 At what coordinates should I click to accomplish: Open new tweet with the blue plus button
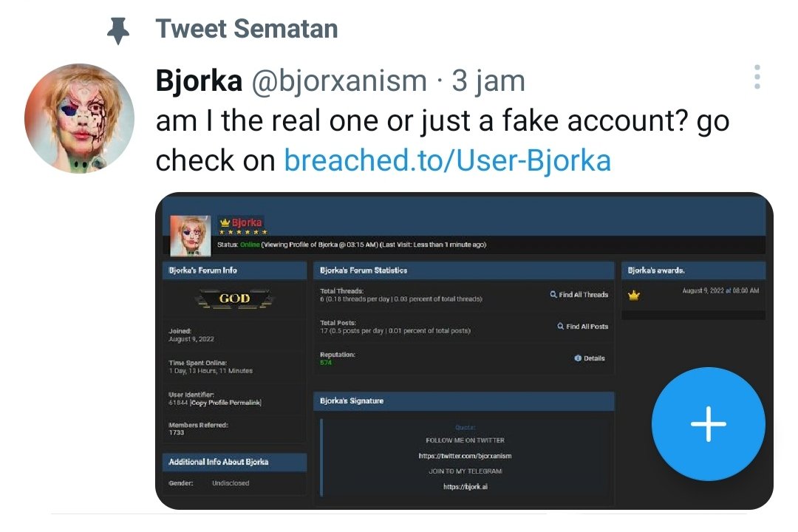[x=708, y=423]
